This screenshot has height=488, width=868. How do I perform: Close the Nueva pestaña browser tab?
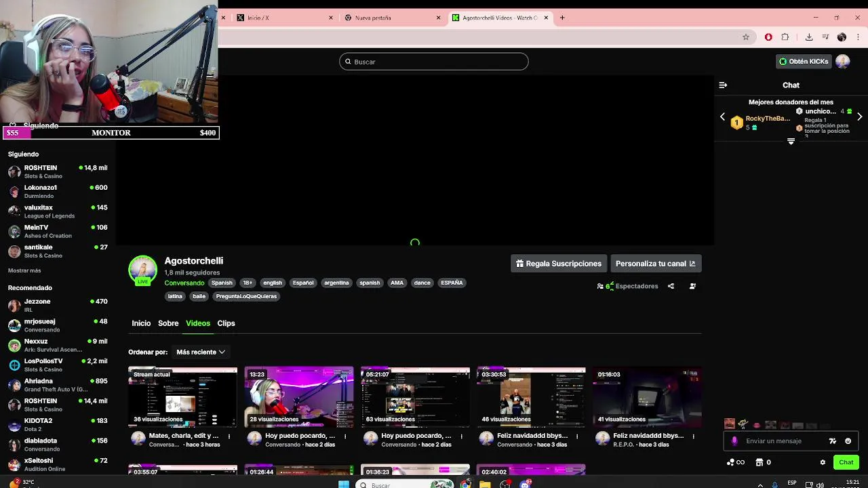[x=438, y=18]
